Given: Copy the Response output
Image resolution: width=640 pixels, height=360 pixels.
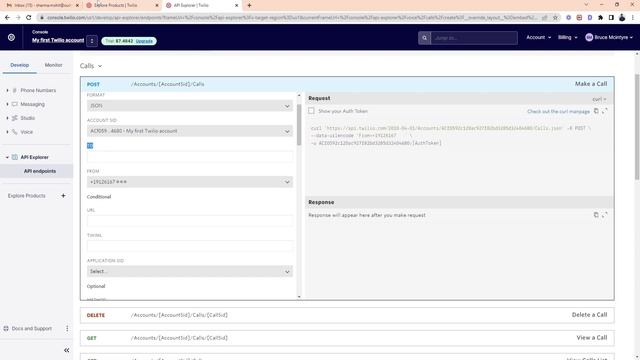Looking at the screenshot, I should click(596, 215).
